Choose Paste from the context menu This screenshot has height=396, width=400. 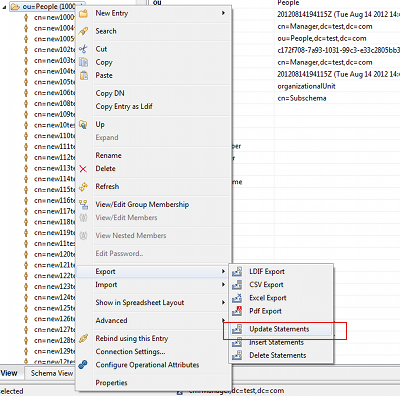tap(104, 75)
